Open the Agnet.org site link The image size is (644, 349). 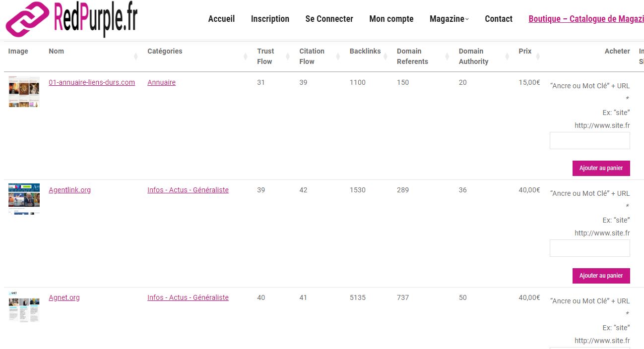pos(64,297)
